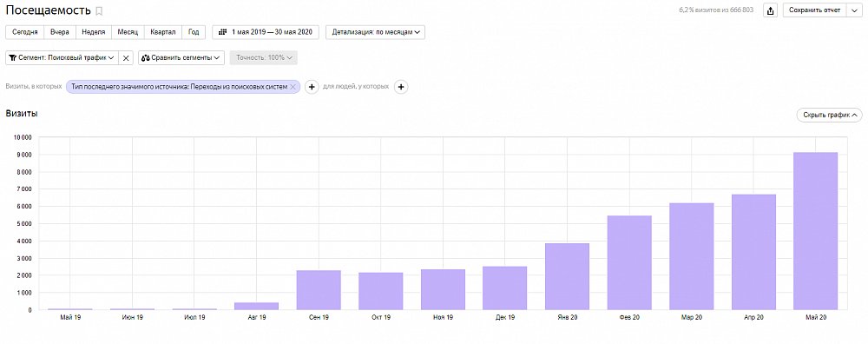The height and width of the screenshot is (344, 868).
Task: Click the Сен 19 bar
Action: click(x=319, y=290)
